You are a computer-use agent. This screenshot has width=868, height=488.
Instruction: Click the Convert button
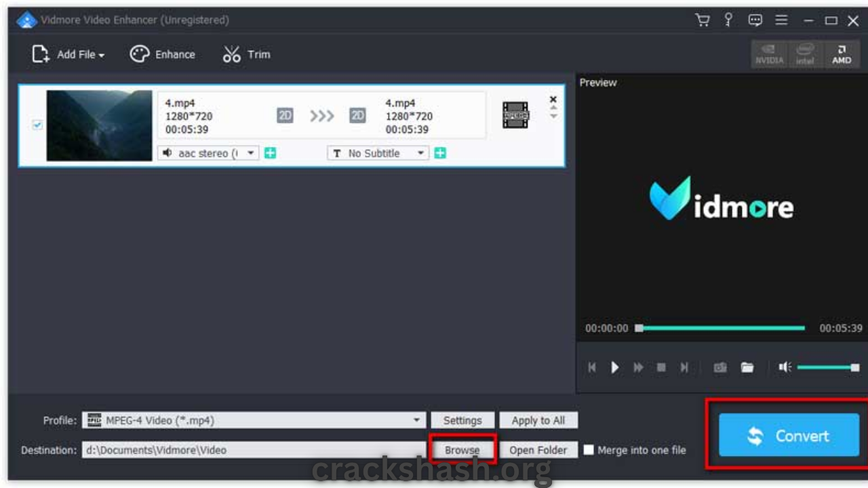tap(789, 435)
